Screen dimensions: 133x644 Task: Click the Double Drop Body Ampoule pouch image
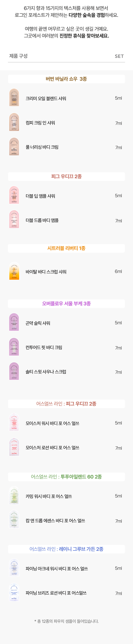[x=14, y=219]
